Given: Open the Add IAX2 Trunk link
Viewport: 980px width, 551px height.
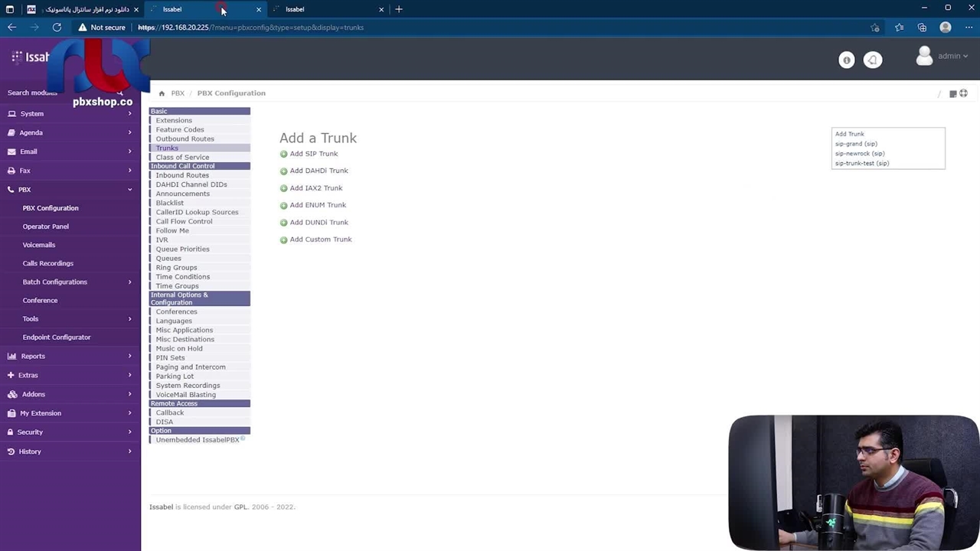Looking at the screenshot, I should click(315, 188).
